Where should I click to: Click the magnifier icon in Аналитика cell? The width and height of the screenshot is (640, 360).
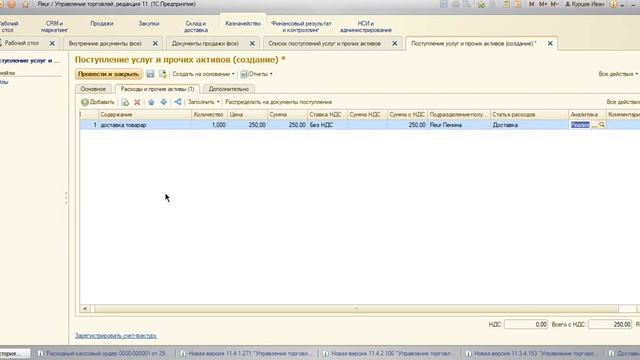pos(602,125)
